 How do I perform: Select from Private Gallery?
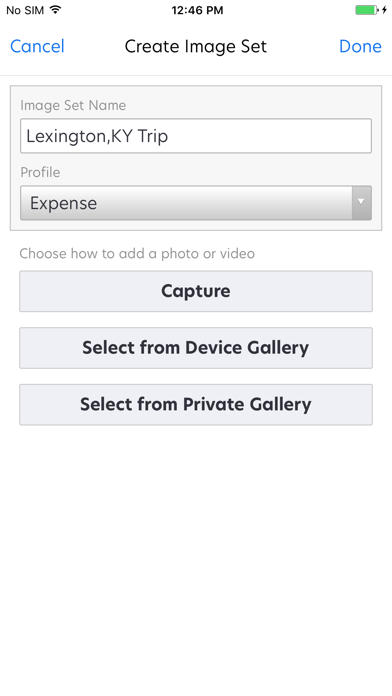(x=196, y=405)
